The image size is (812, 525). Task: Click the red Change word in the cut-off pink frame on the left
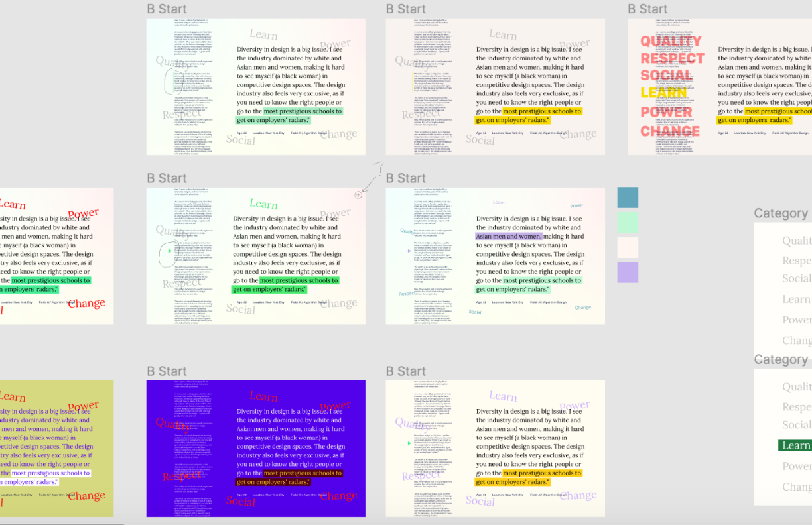click(x=86, y=304)
